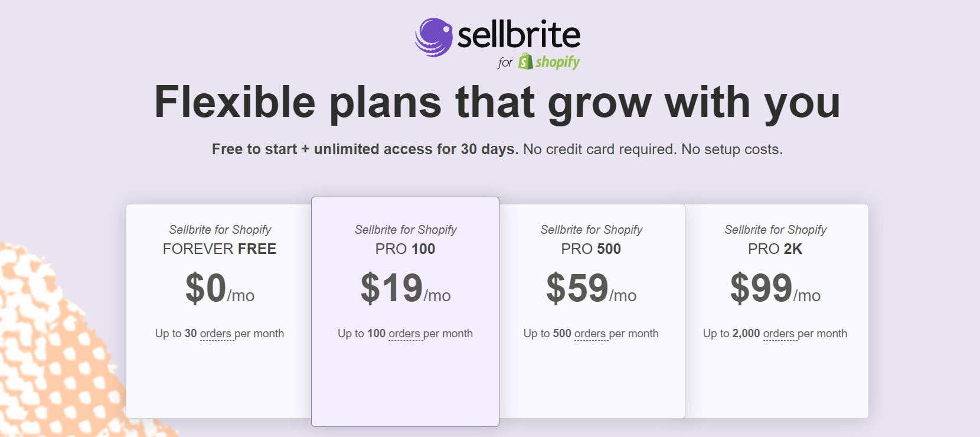Click the Sellbrite purple swirl logo icon
Image resolution: width=980 pixels, height=437 pixels.
(x=433, y=37)
